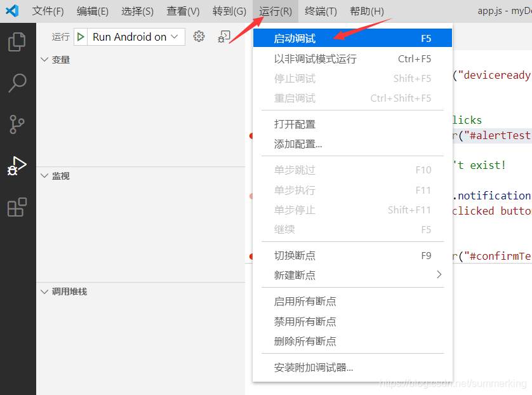The image size is (532, 395).
Task: Open the Search view in activity bar
Action: [x=17, y=83]
